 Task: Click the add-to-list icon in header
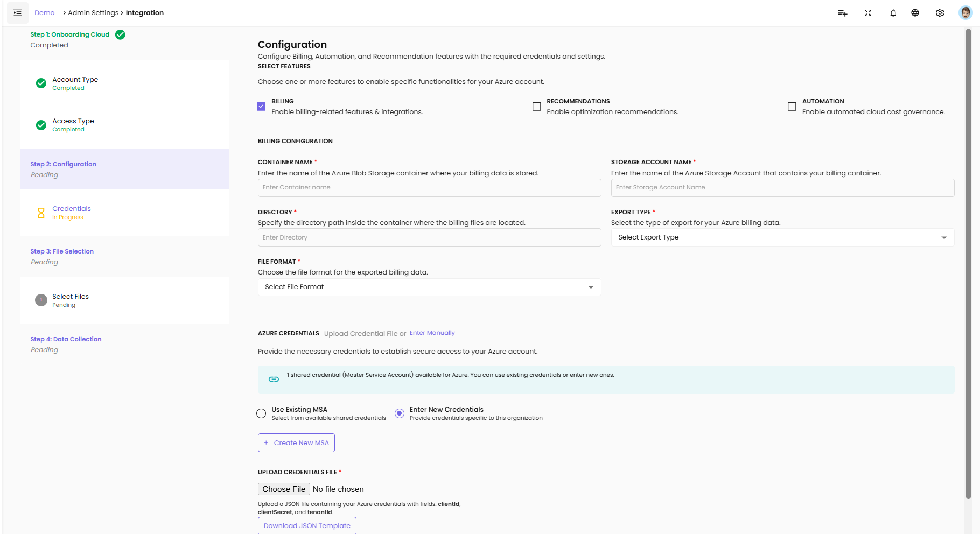(x=842, y=13)
